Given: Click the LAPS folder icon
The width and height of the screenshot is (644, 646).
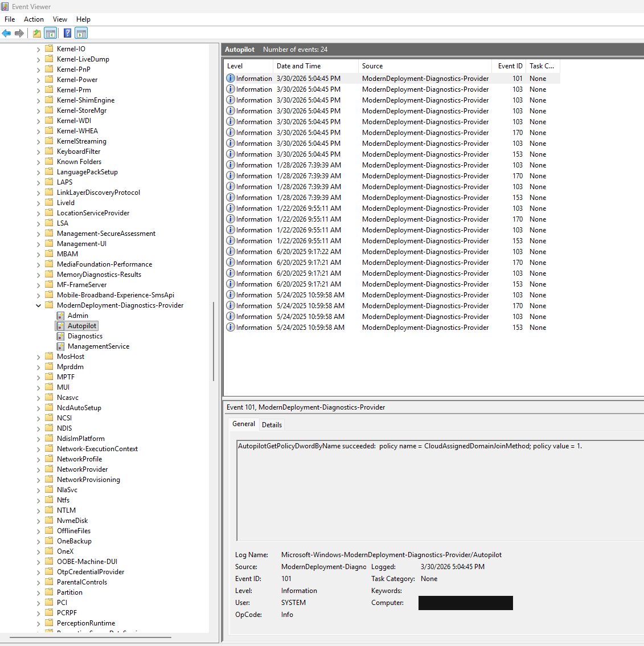Looking at the screenshot, I should pos(49,182).
